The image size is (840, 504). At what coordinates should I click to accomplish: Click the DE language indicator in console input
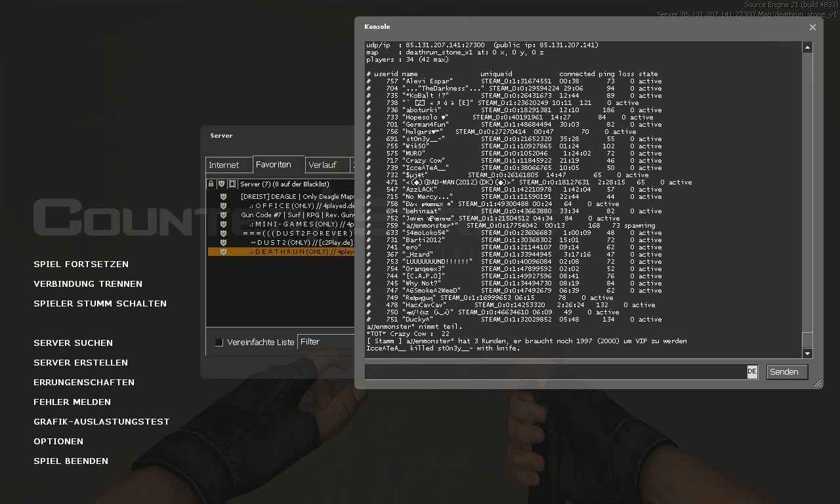click(752, 371)
